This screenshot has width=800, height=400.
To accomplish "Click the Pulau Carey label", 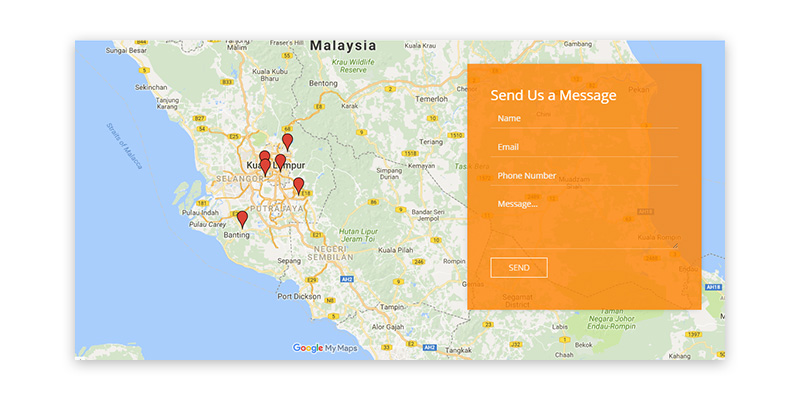I will (x=207, y=224).
